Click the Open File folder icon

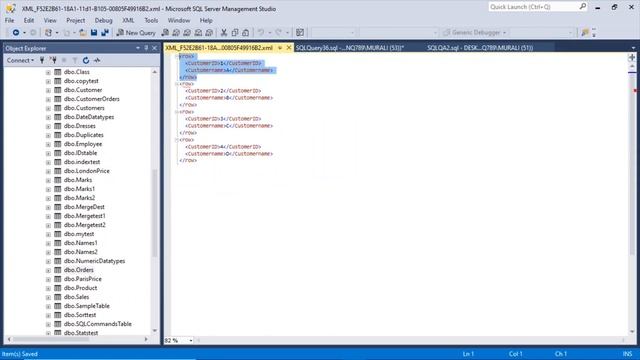pos(82,33)
